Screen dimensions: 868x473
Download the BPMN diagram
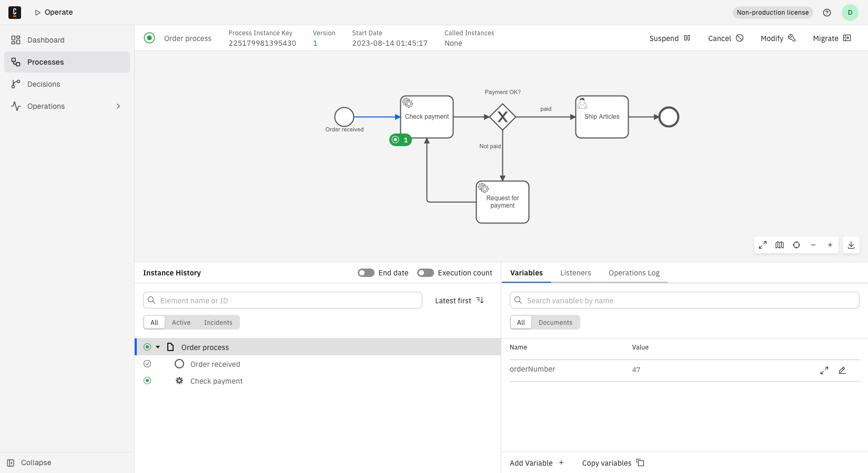851,245
